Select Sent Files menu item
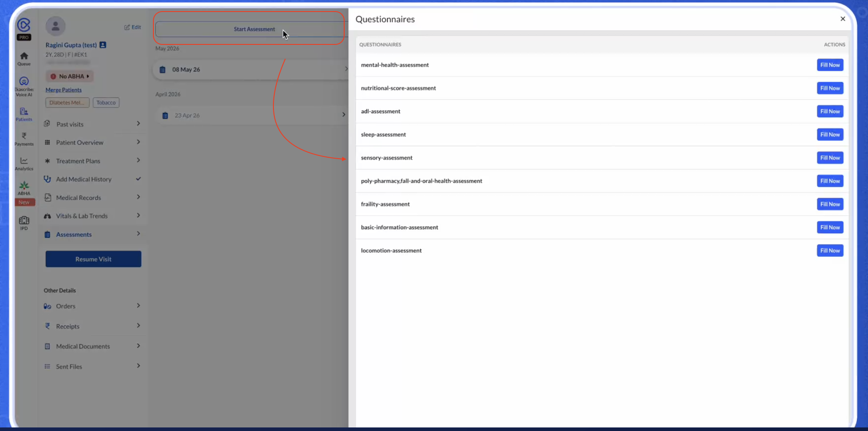 93,367
